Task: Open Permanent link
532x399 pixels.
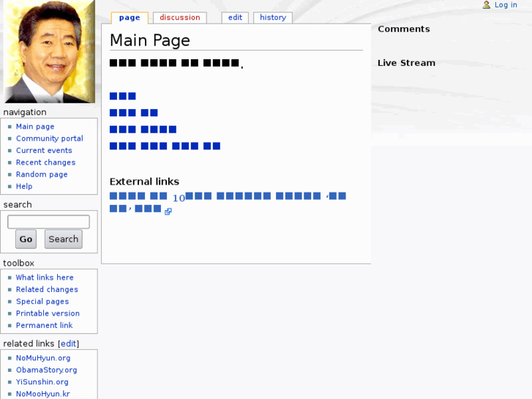Action: coord(45,325)
